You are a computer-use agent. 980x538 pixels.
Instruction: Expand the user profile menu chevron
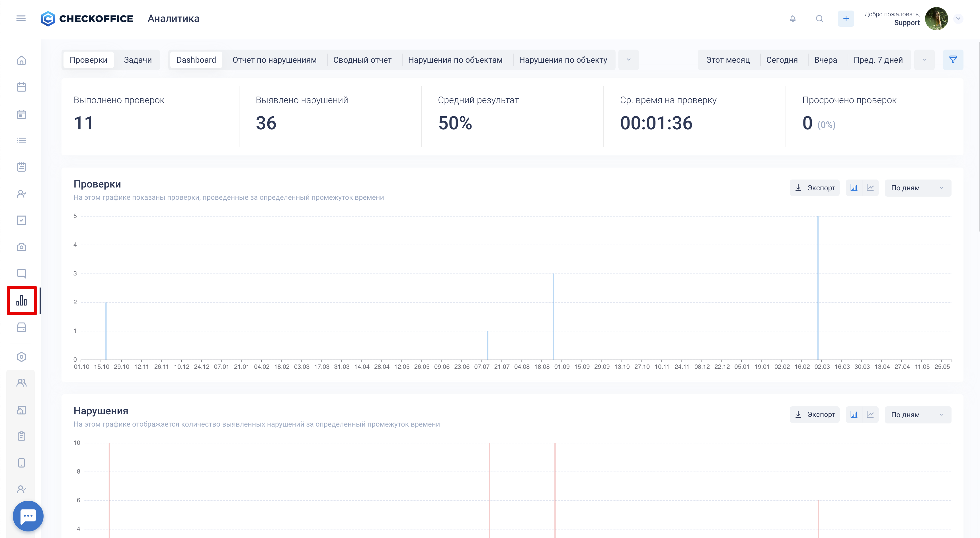pos(958,18)
